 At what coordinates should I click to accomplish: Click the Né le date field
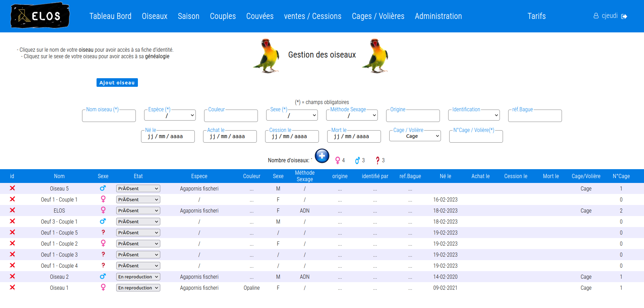[x=168, y=136]
